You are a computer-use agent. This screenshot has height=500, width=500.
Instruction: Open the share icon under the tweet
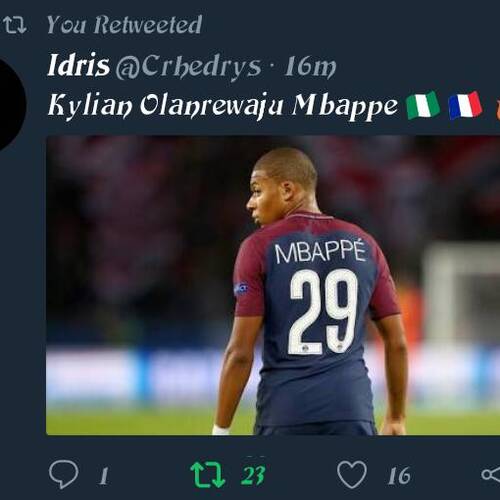491,475
